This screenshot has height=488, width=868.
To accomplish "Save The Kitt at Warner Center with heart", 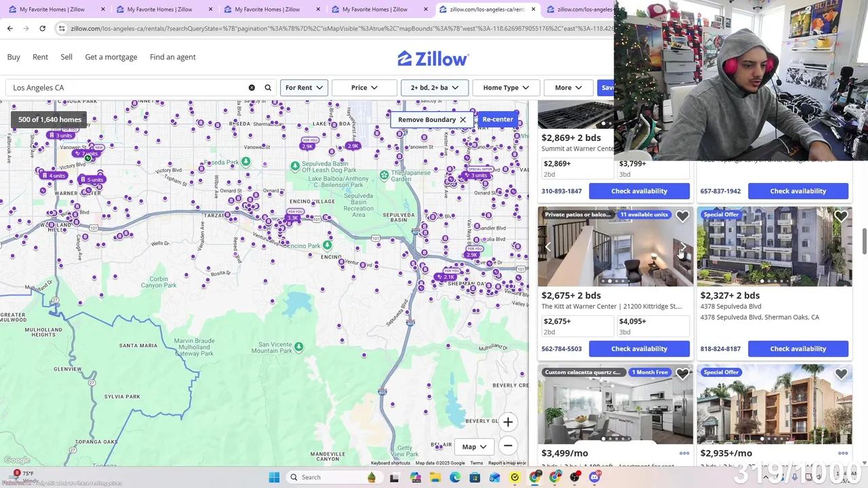I will [682, 216].
